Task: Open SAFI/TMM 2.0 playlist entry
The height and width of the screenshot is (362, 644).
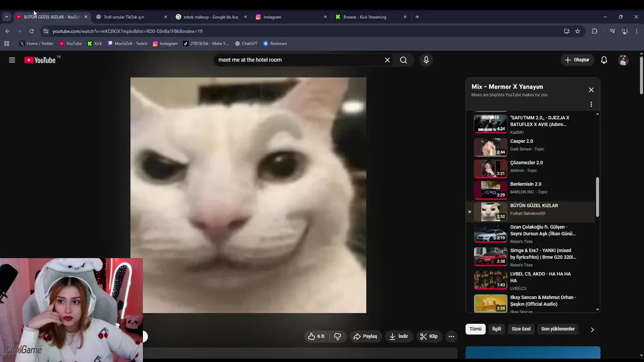Action: pyautogui.click(x=531, y=124)
